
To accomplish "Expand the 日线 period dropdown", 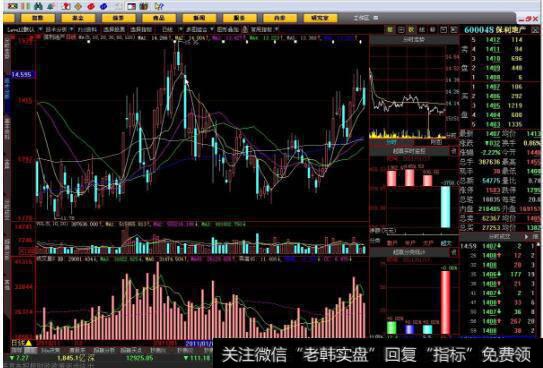I will point(180,29).
